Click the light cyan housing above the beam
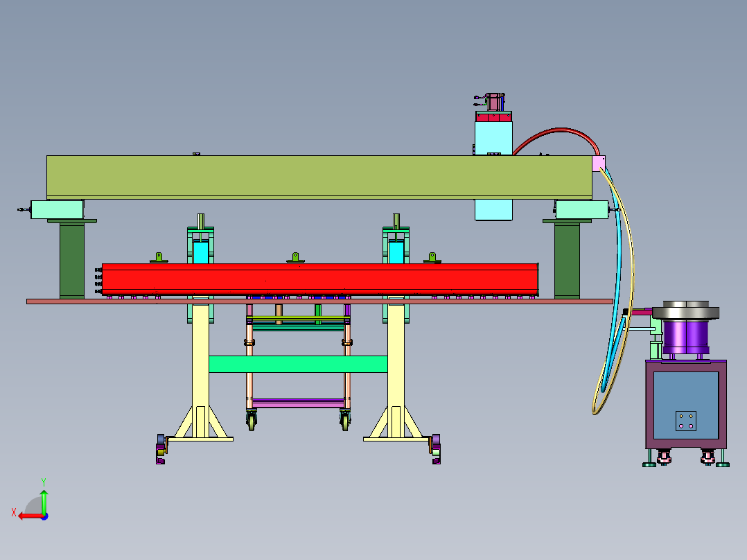Viewport: 747px width, 560px height. click(x=493, y=138)
